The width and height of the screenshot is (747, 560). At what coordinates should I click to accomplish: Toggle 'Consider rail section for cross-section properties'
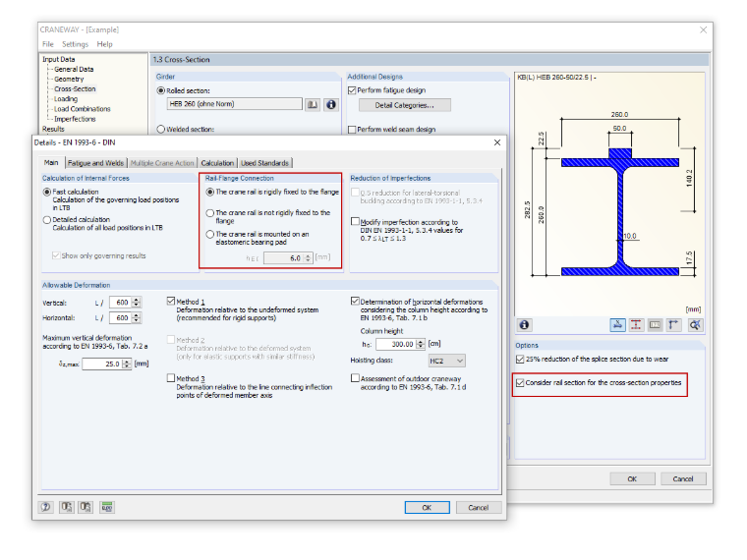coord(520,382)
